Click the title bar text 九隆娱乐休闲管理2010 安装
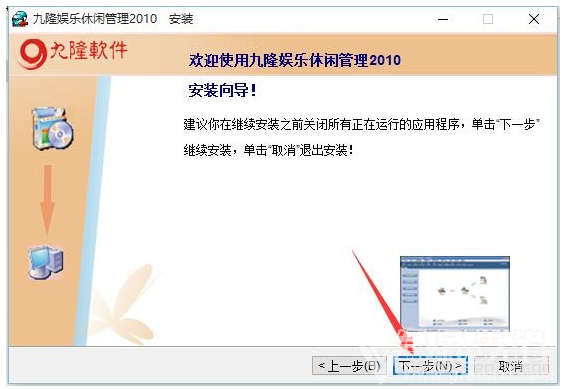This screenshot has width=565, height=389. [113, 19]
